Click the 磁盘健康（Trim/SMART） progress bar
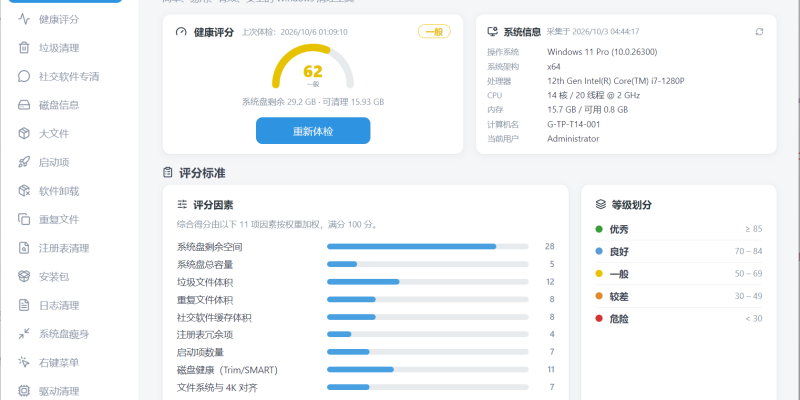Image resolution: width=800 pixels, height=400 pixels. 428,369
